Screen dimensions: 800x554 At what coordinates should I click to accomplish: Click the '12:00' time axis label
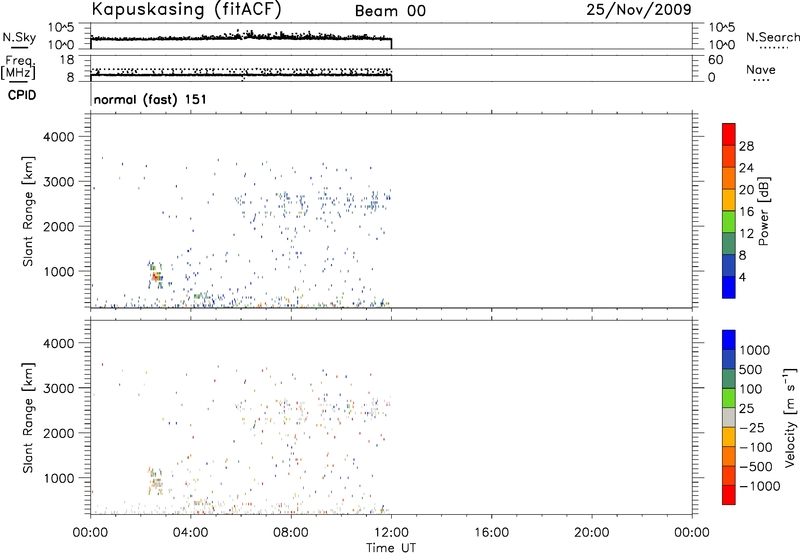391,533
